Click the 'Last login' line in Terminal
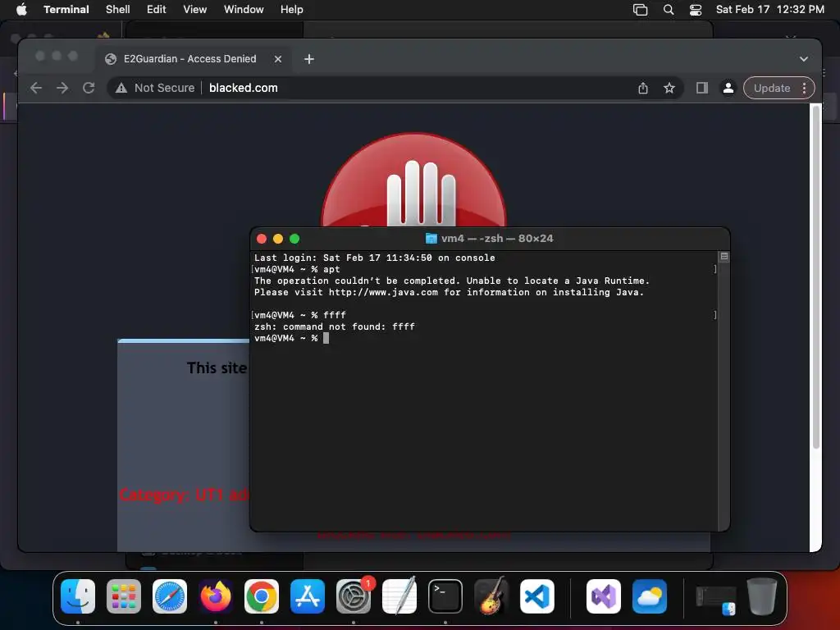 (374, 258)
